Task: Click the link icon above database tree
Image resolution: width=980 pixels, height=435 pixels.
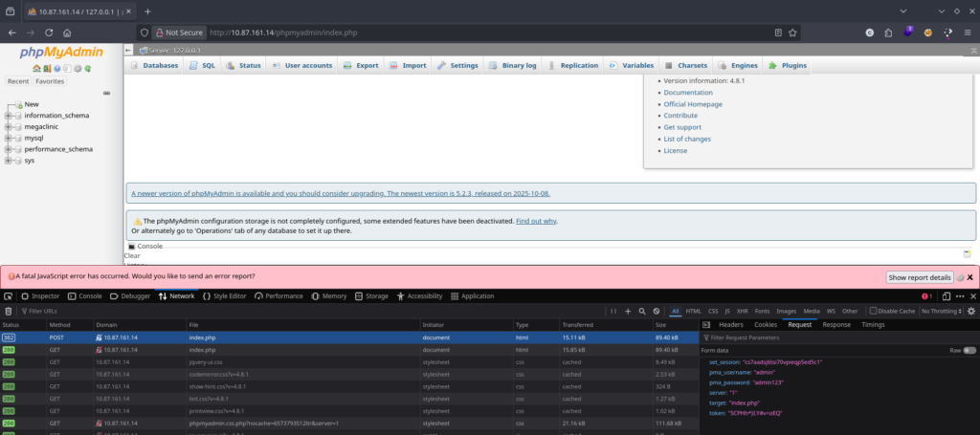Action: click(106, 93)
